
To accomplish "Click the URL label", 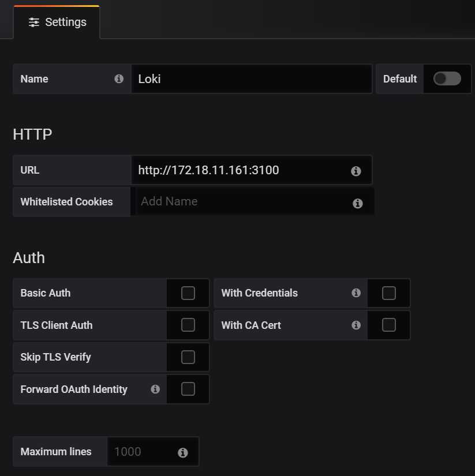I will 30,170.
